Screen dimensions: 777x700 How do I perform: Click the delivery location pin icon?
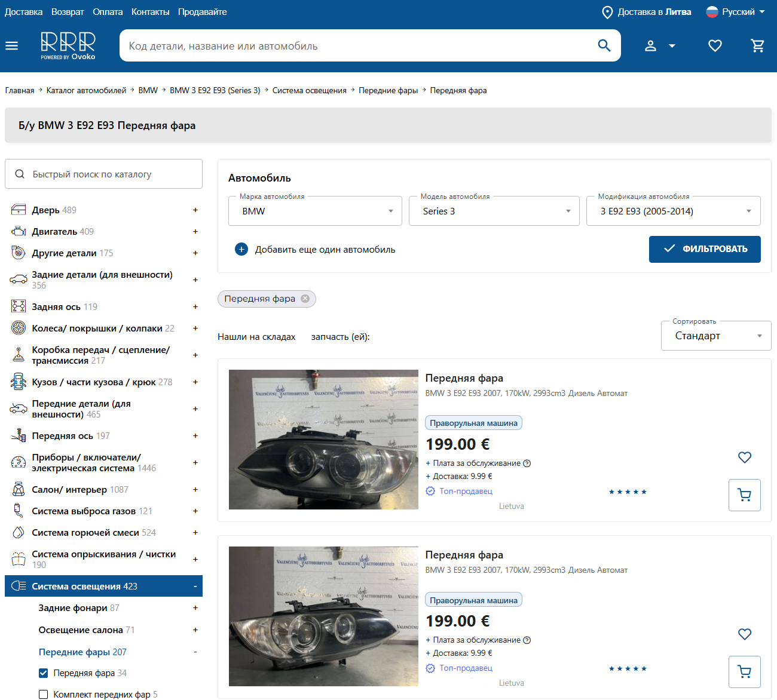click(x=607, y=12)
